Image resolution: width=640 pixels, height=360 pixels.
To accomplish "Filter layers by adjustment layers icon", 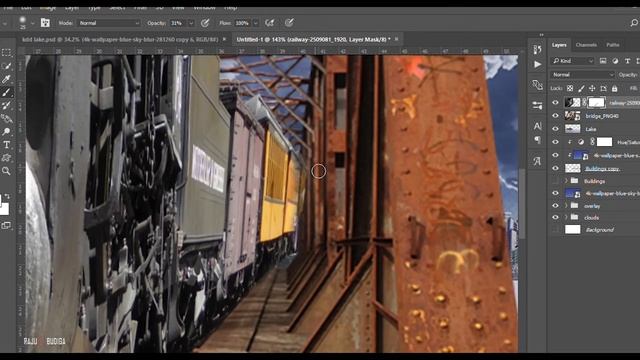I will pos(615,61).
